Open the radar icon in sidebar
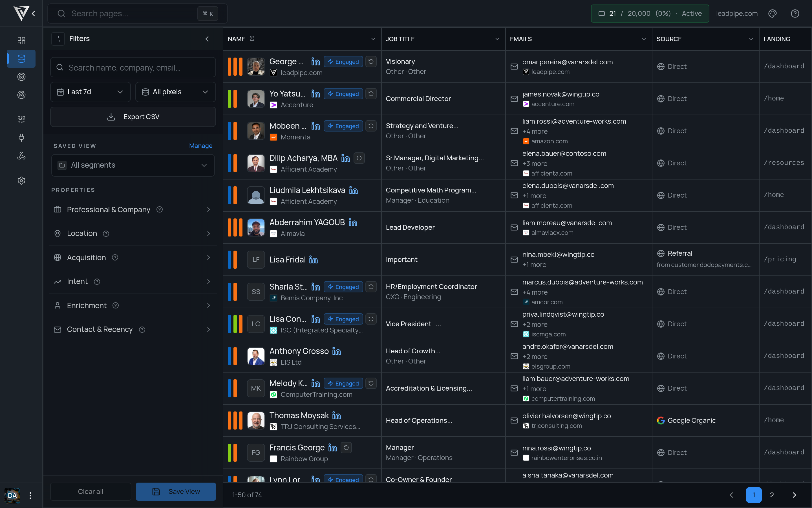Viewport: 812px width, 508px height. (x=21, y=95)
